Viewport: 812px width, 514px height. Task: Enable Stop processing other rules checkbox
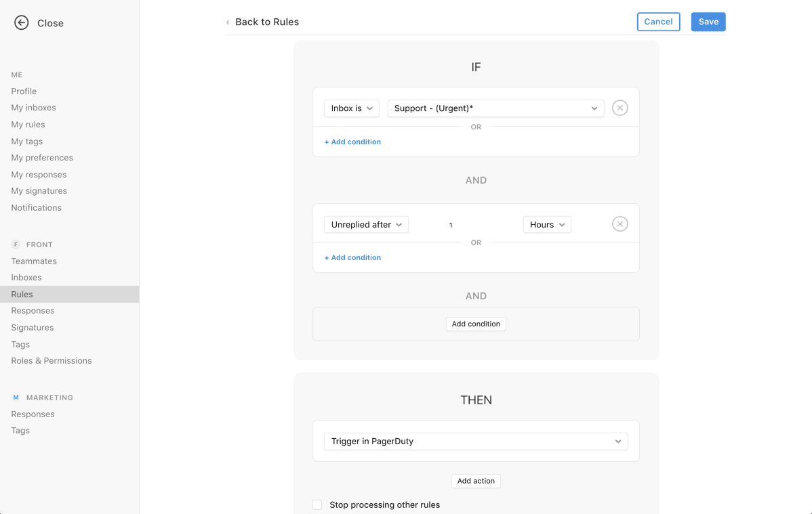[317, 505]
